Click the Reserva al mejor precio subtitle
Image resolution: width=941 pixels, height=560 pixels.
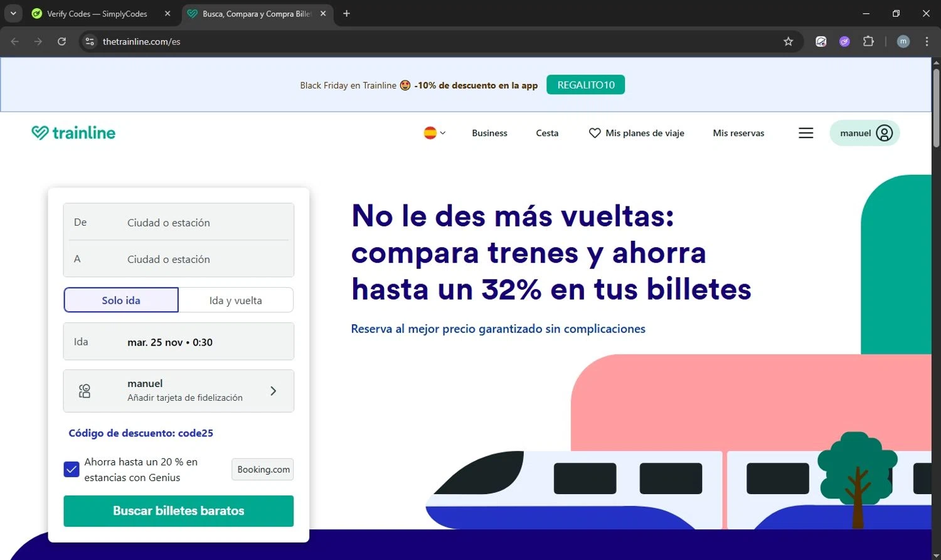498,329
